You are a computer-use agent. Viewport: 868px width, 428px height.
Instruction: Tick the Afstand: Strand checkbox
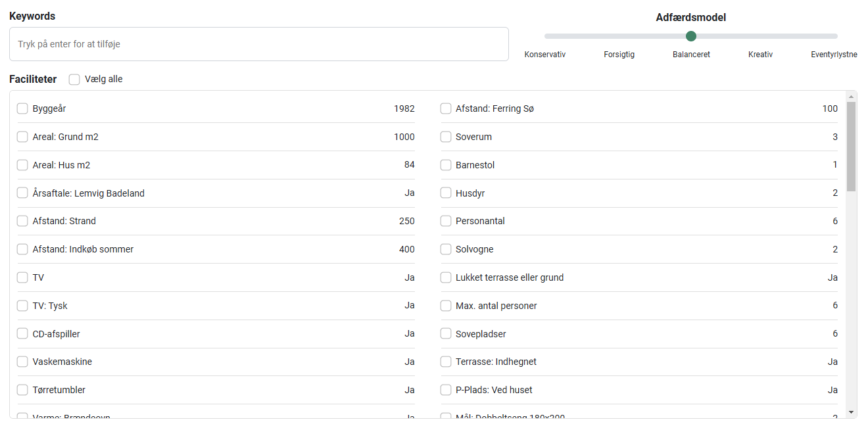(22, 221)
